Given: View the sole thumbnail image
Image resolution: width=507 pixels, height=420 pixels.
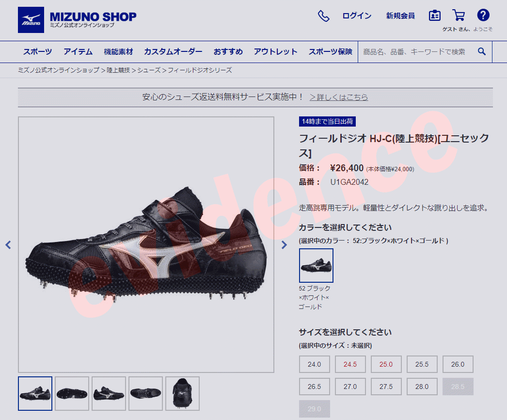Looking at the screenshot, I should pyautogui.click(x=72, y=393).
